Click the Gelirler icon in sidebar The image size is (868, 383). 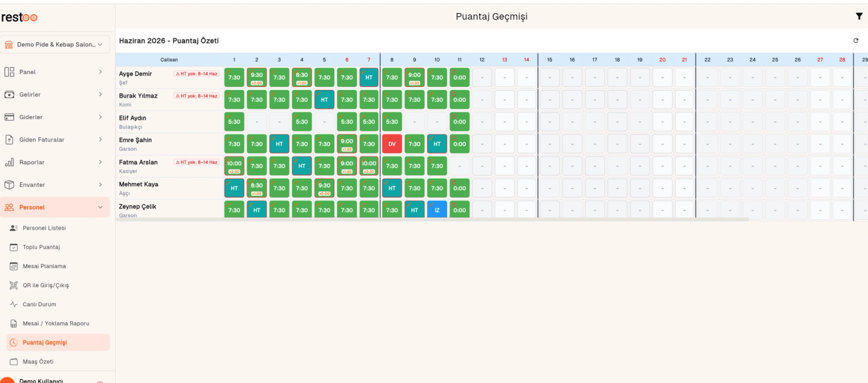9,94
